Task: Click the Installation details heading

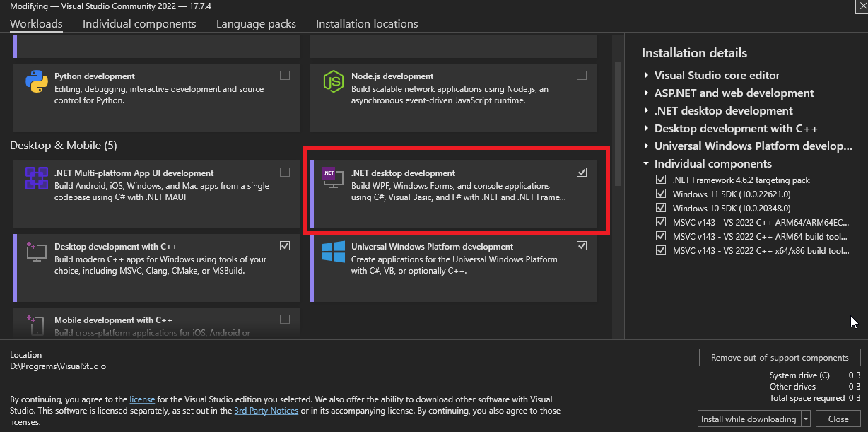Action: [694, 52]
